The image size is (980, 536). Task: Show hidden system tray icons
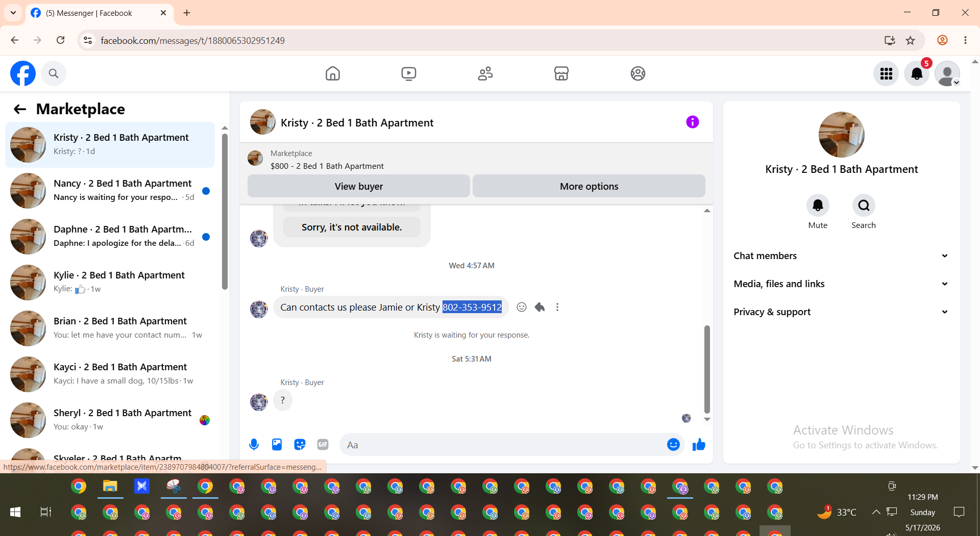[x=876, y=512]
